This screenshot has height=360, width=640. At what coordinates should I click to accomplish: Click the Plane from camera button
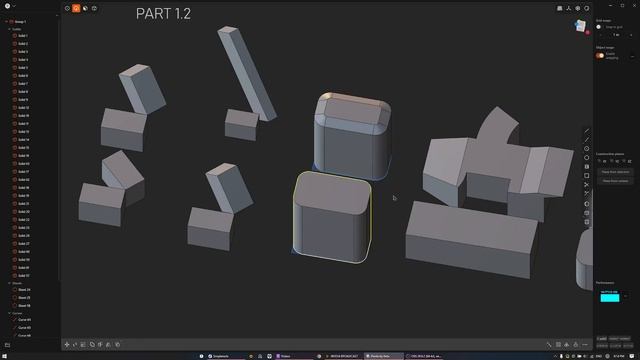click(x=616, y=181)
